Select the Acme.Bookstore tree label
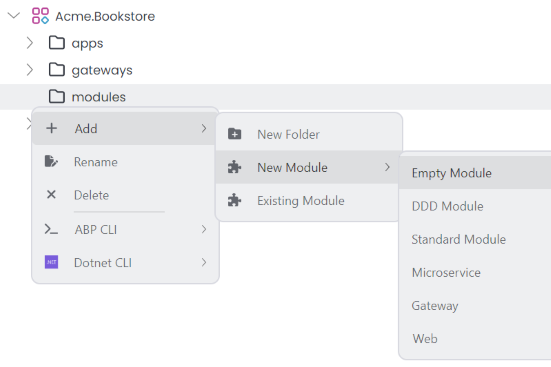The image size is (551, 367). pos(105,16)
